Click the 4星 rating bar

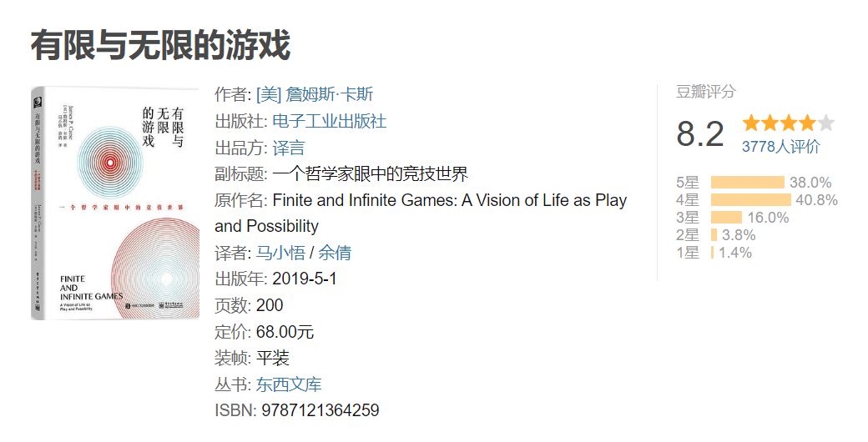coord(750,199)
